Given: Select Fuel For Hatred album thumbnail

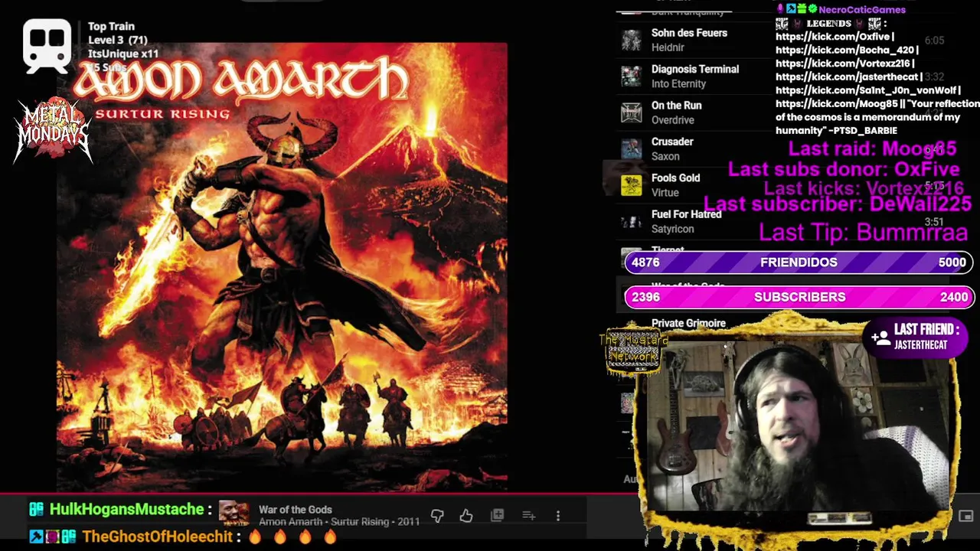Looking at the screenshot, I should pyautogui.click(x=631, y=221).
